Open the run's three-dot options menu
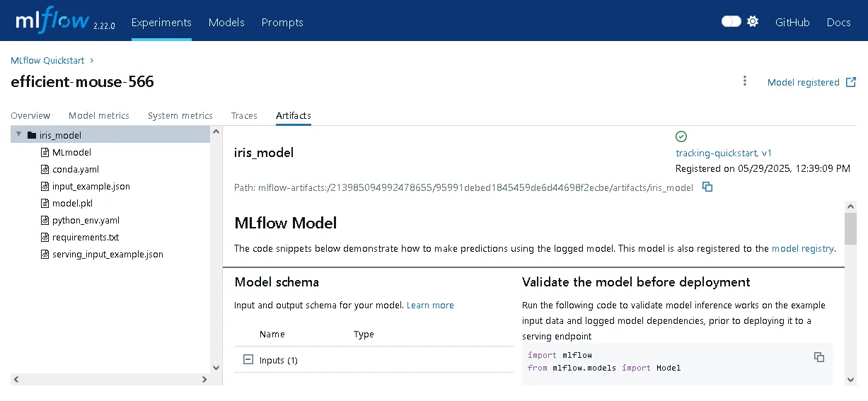Screen dimensions: 868x401 coord(745,81)
